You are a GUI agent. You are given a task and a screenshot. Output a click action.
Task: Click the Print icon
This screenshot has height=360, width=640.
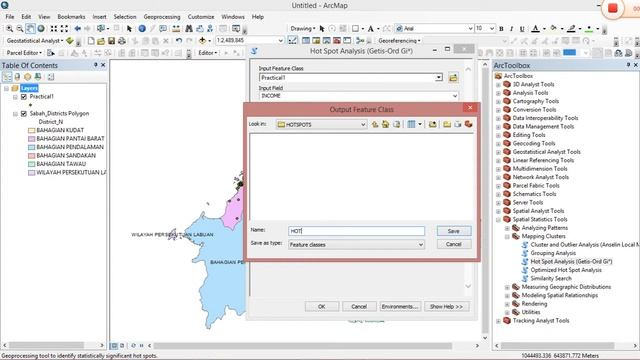coord(122,41)
